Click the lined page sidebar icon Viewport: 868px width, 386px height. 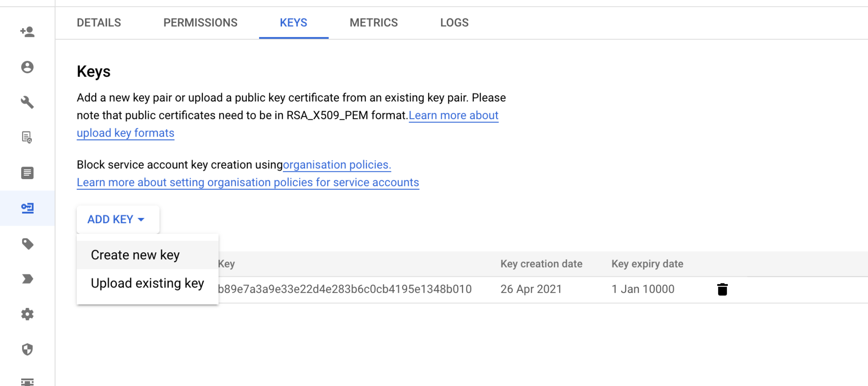(x=27, y=173)
